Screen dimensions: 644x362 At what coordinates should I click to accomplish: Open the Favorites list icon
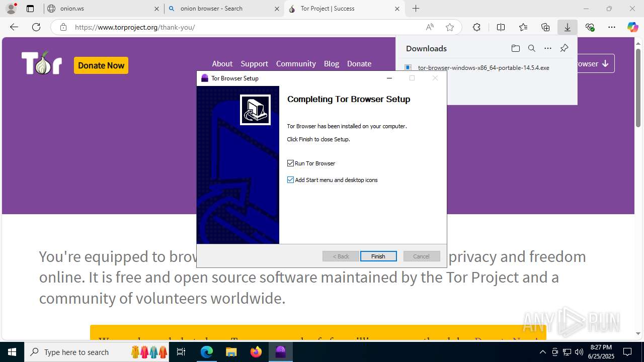(x=523, y=27)
